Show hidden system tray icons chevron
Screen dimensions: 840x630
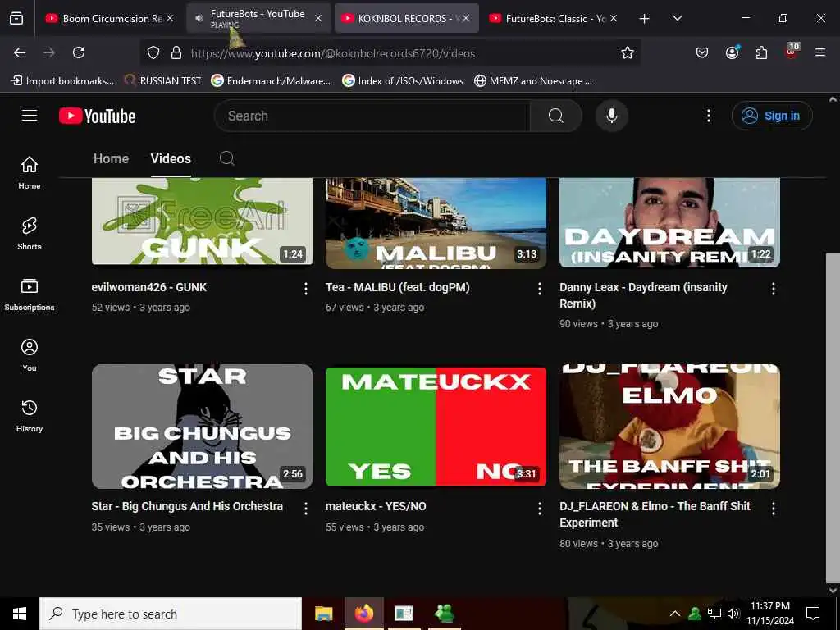pyautogui.click(x=675, y=614)
